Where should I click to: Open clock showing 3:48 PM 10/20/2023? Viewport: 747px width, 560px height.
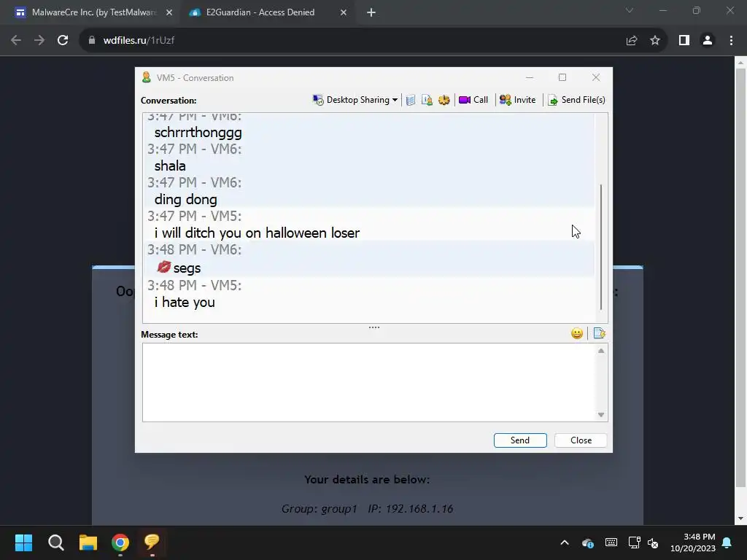click(x=693, y=542)
